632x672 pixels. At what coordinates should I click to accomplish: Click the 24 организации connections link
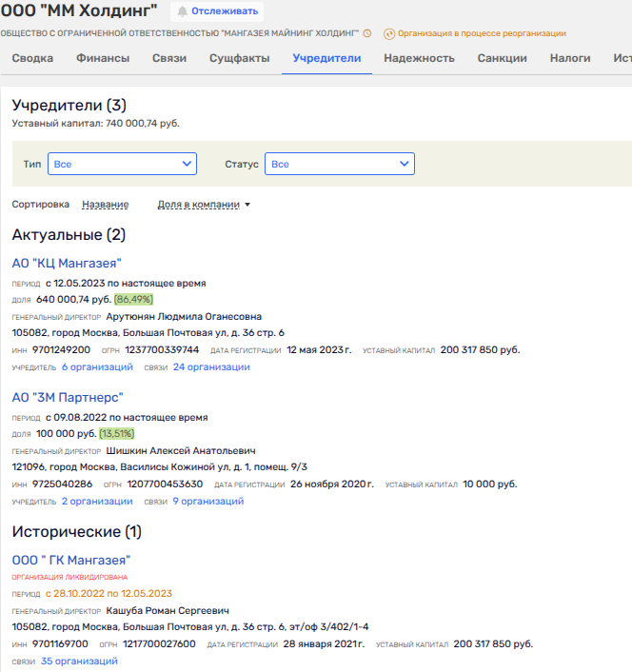(211, 367)
